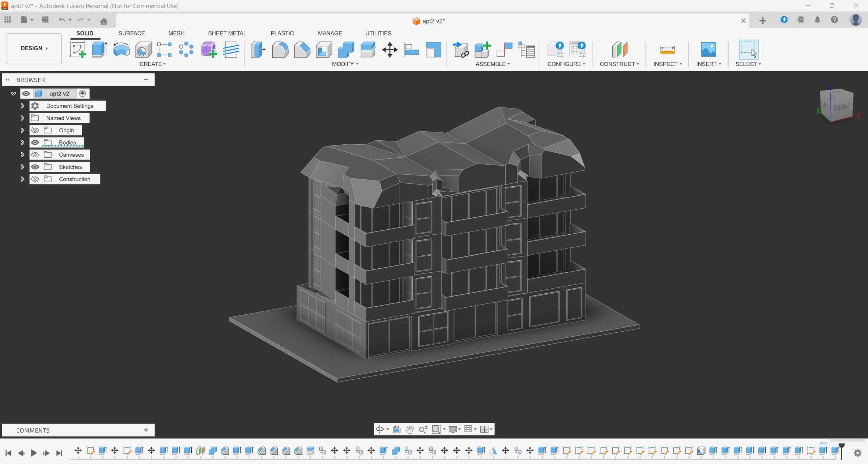This screenshot has width=868, height=464.
Task: Open the MODIFY dropdown menu
Action: [345, 64]
